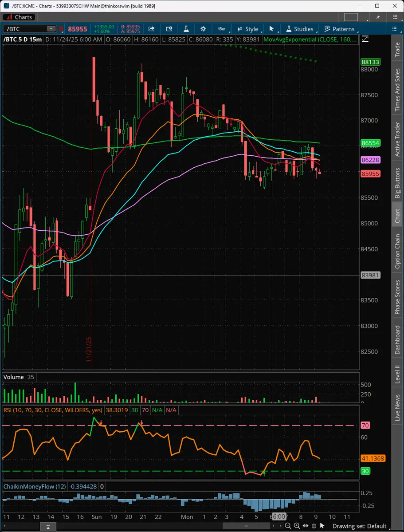The height and width of the screenshot is (532, 404).
Task: Click the scrollbar left arrow
Action: pyautogui.click(x=5, y=526)
